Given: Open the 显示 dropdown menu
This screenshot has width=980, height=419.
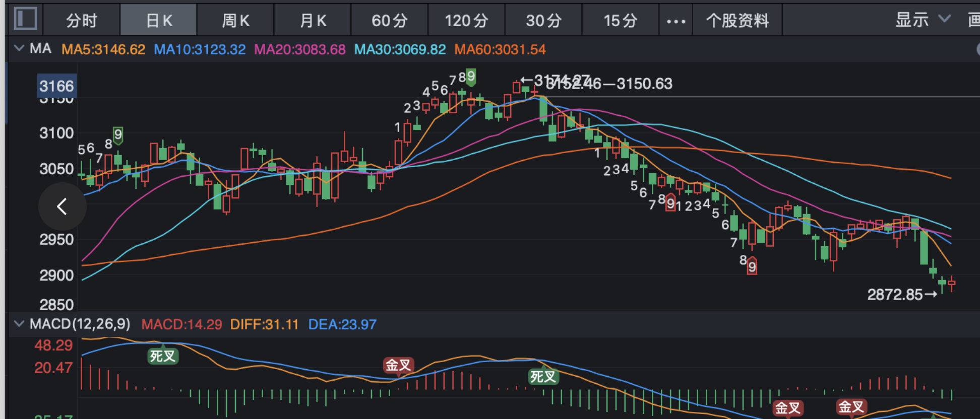Looking at the screenshot, I should click(923, 20).
